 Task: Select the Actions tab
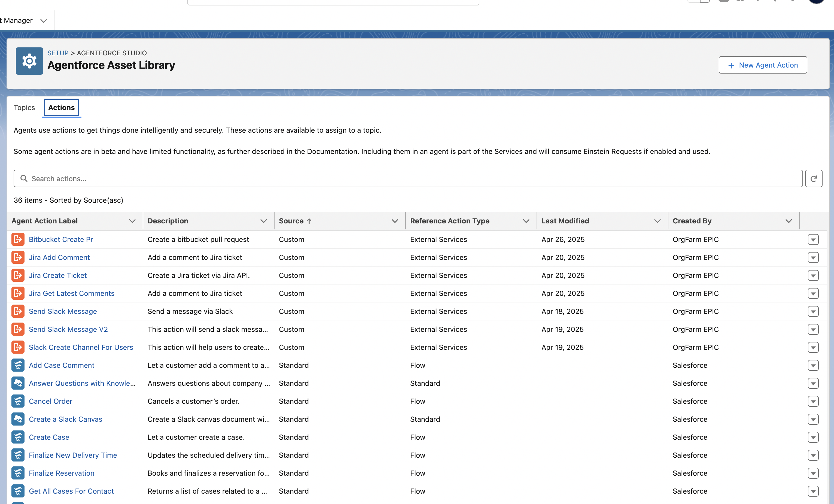[61, 108]
